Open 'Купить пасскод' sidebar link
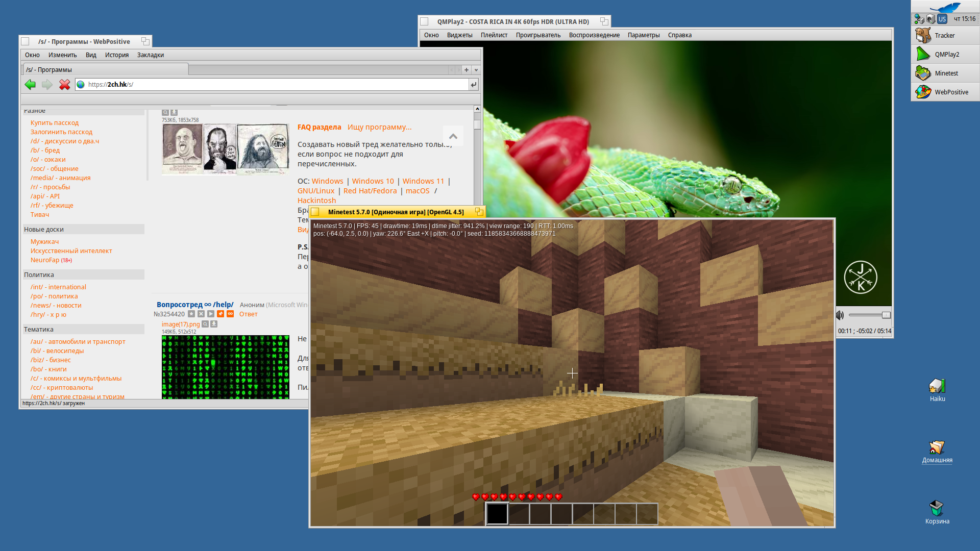 tap(55, 123)
